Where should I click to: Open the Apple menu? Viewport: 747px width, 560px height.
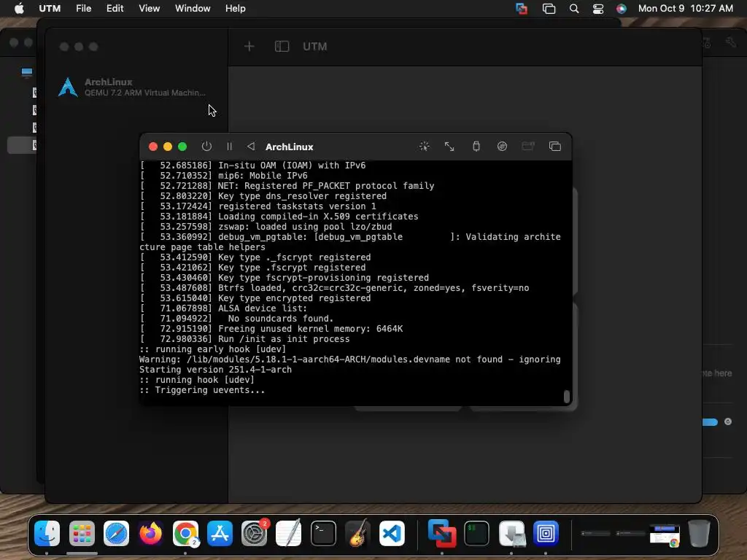19,9
